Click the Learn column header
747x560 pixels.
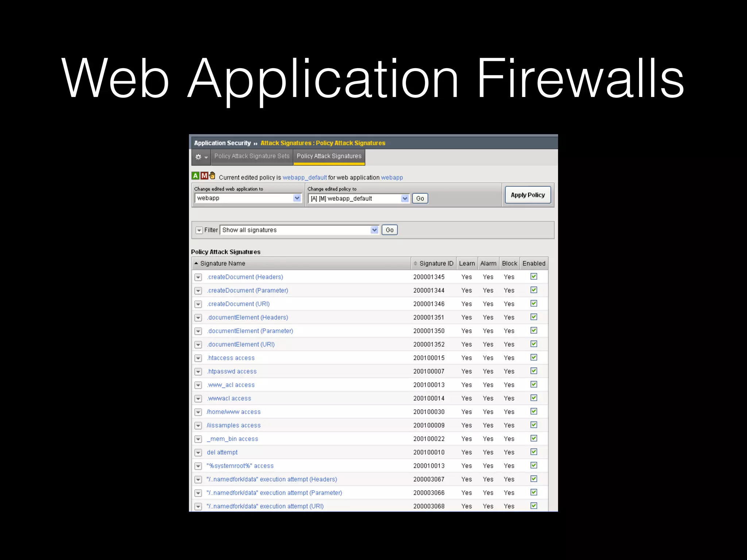click(x=467, y=263)
